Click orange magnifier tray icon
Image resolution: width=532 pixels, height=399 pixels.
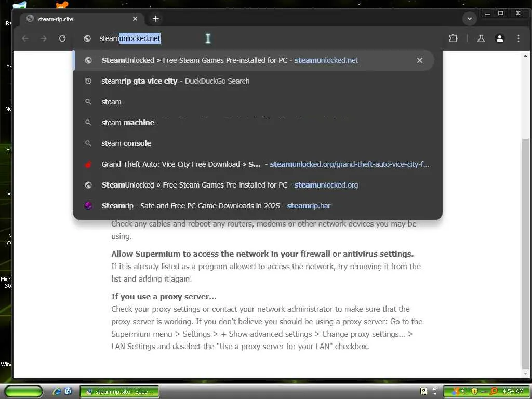[494, 392]
